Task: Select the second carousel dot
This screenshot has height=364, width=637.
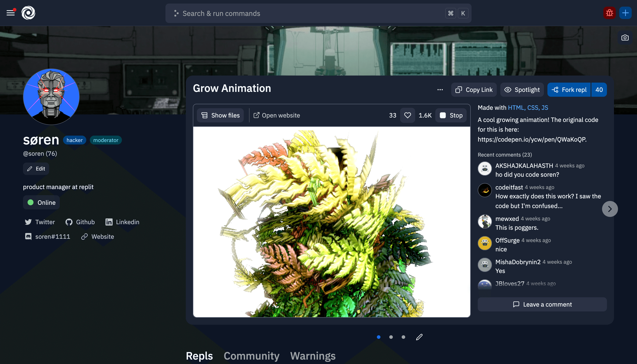Action: (x=391, y=337)
